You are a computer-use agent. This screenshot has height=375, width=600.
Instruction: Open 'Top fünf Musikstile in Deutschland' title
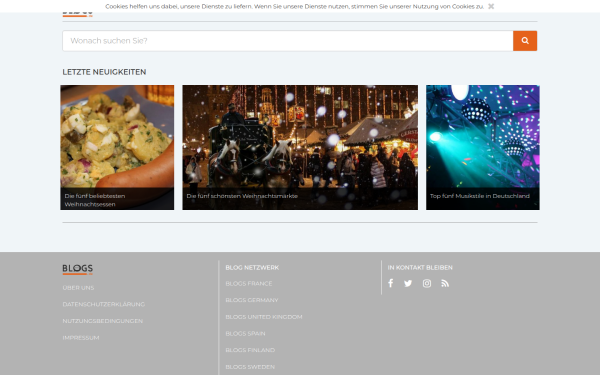coord(479,196)
